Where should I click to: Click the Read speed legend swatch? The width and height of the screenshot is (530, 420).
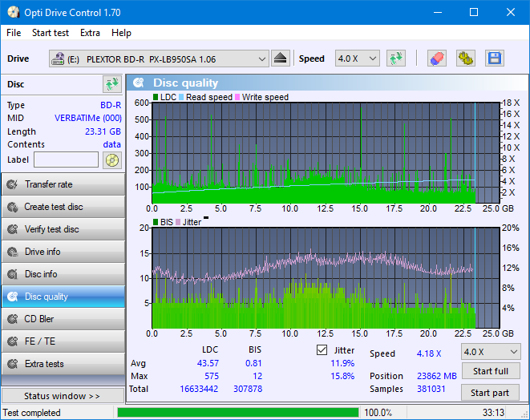pos(181,97)
